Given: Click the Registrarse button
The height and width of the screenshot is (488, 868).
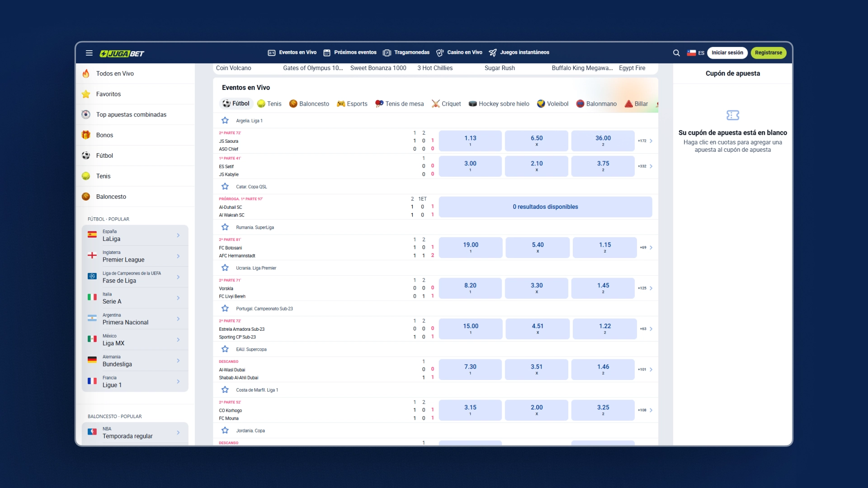Looking at the screenshot, I should (768, 53).
